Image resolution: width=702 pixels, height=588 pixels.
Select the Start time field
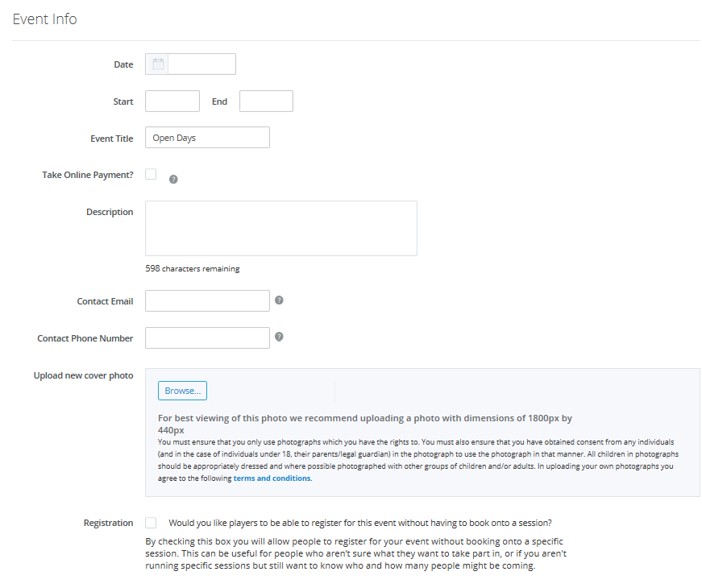(x=172, y=101)
